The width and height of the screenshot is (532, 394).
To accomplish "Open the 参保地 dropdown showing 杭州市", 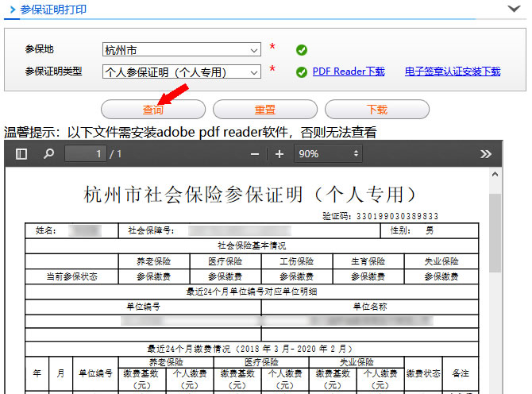I will click(x=182, y=49).
